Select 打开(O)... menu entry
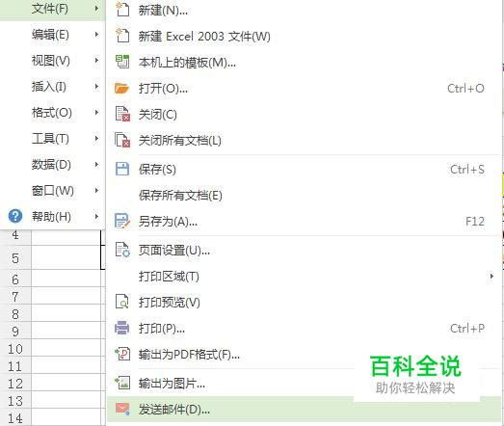Screen dimensions: 504x426 [304, 88]
